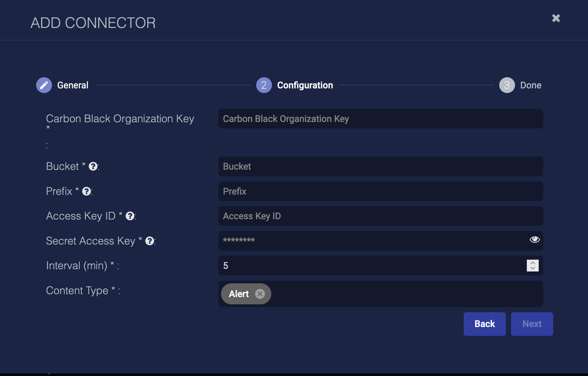Reveal the Secret Access Key with eye icon
Screen dimensions: 588x376
point(534,240)
